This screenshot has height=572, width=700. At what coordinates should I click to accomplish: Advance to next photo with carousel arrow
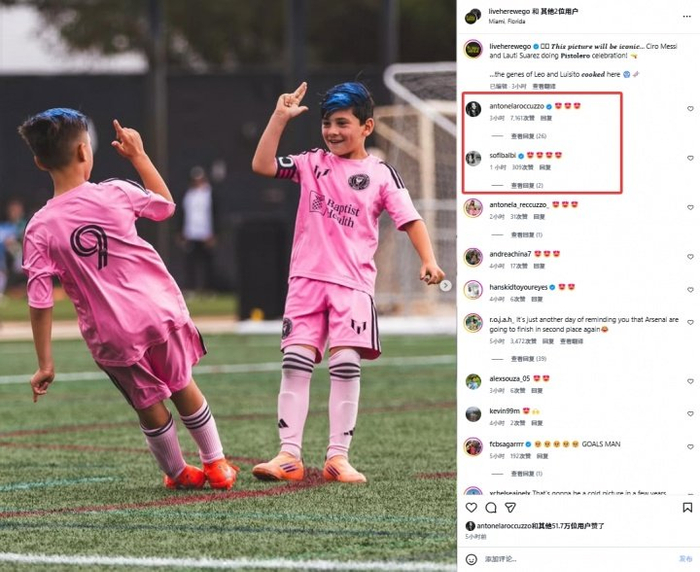click(446, 286)
